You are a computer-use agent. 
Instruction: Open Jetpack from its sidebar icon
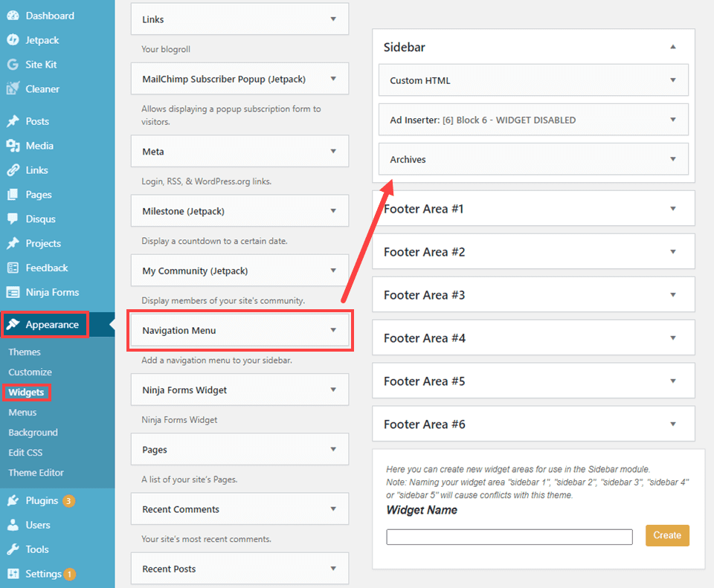13,39
